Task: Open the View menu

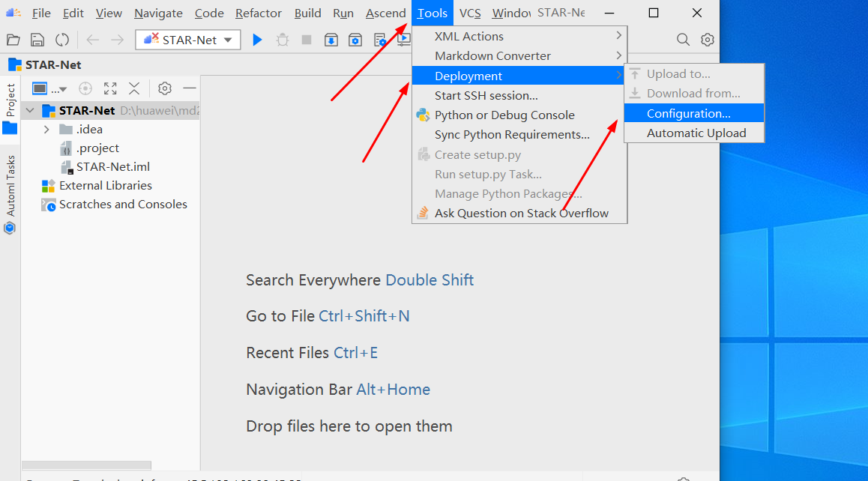Action: (x=109, y=13)
